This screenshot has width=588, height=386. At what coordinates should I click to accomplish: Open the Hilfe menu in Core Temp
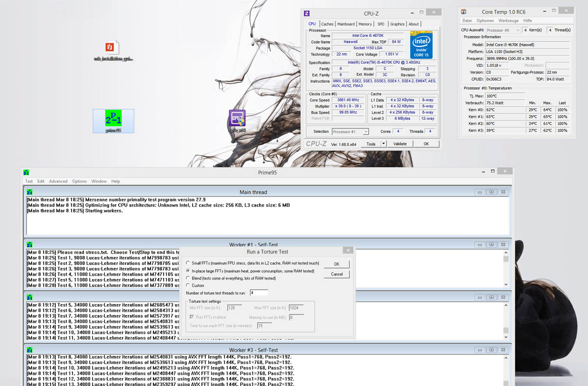click(x=528, y=21)
